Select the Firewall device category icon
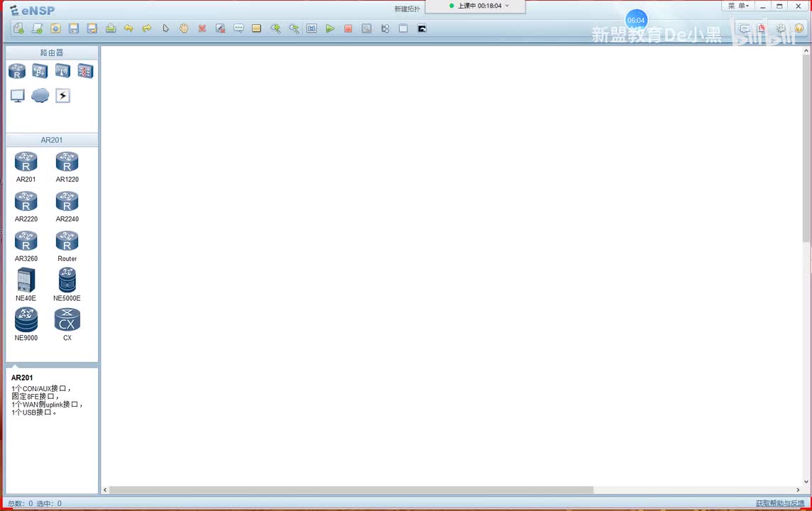Viewport: 812px width, 511px height. click(85, 71)
